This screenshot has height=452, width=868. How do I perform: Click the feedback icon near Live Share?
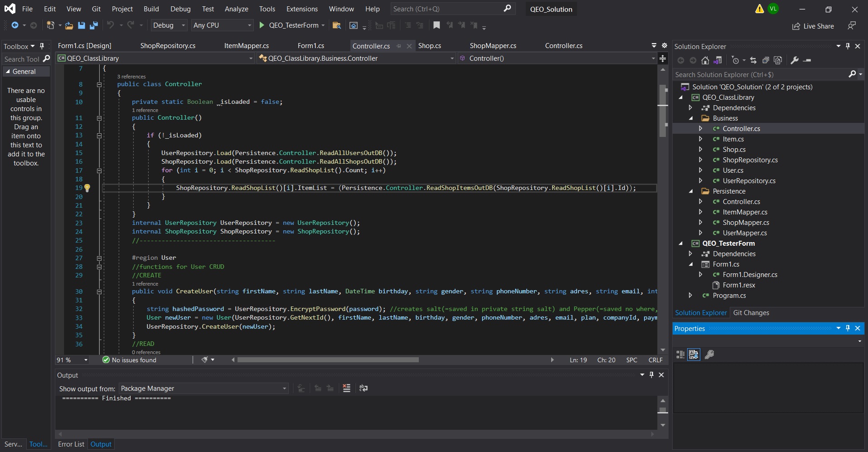[852, 26]
